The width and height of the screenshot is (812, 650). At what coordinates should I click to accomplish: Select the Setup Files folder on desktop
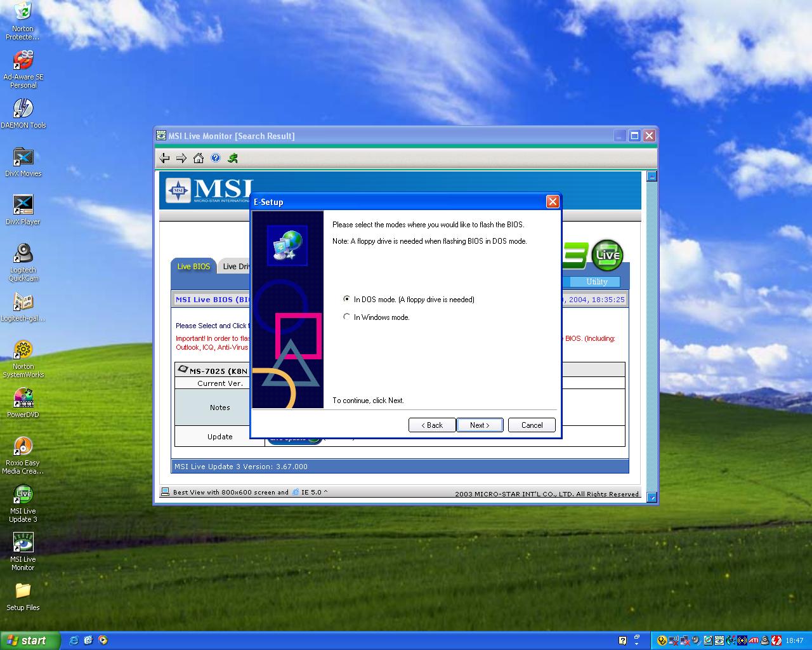23,596
